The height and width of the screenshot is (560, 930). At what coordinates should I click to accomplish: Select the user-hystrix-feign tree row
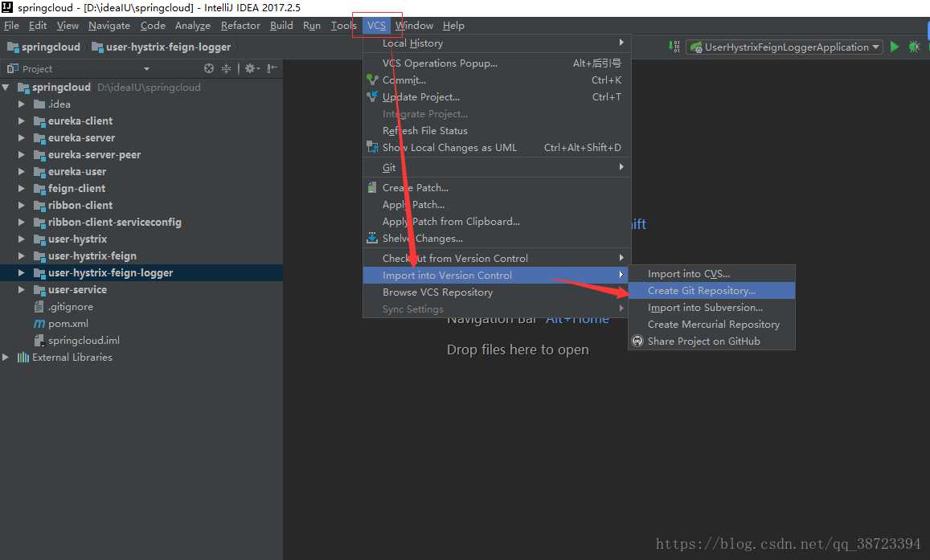pyautogui.click(x=141, y=256)
